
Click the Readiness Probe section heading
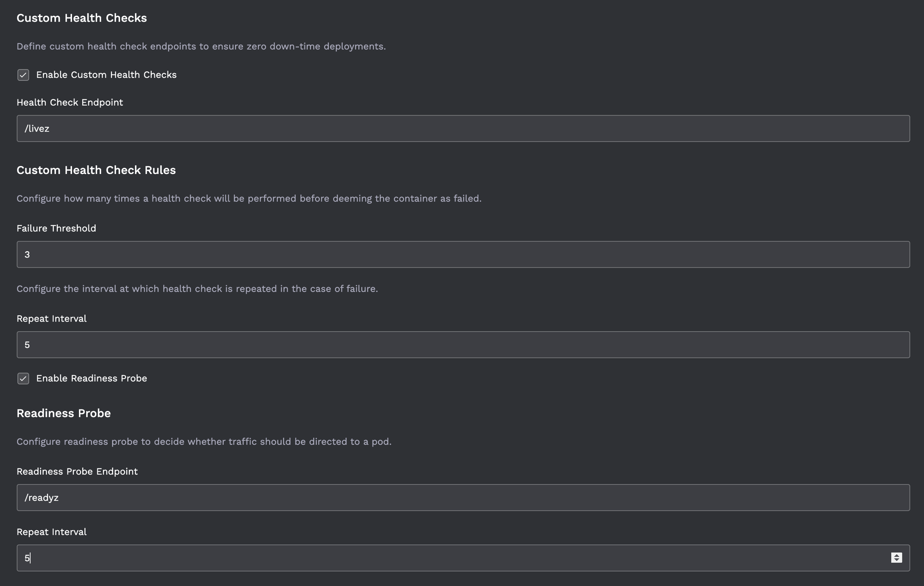point(64,413)
